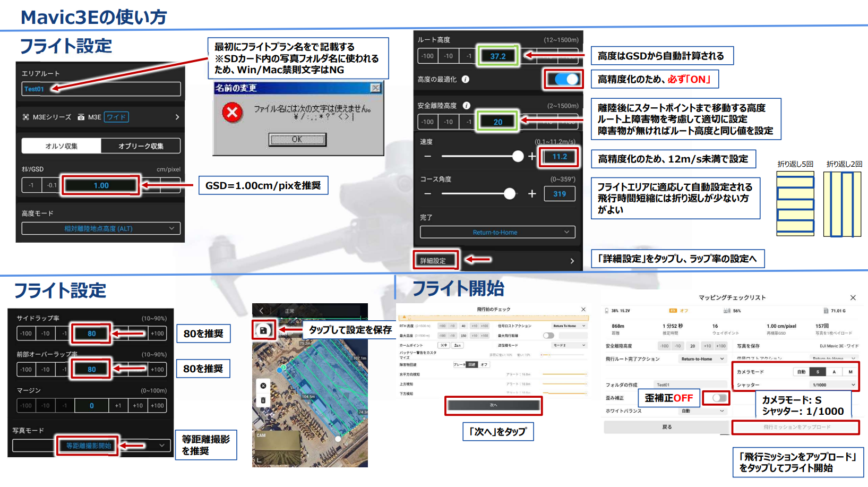
Task: Select camera mode S
Action: point(818,372)
